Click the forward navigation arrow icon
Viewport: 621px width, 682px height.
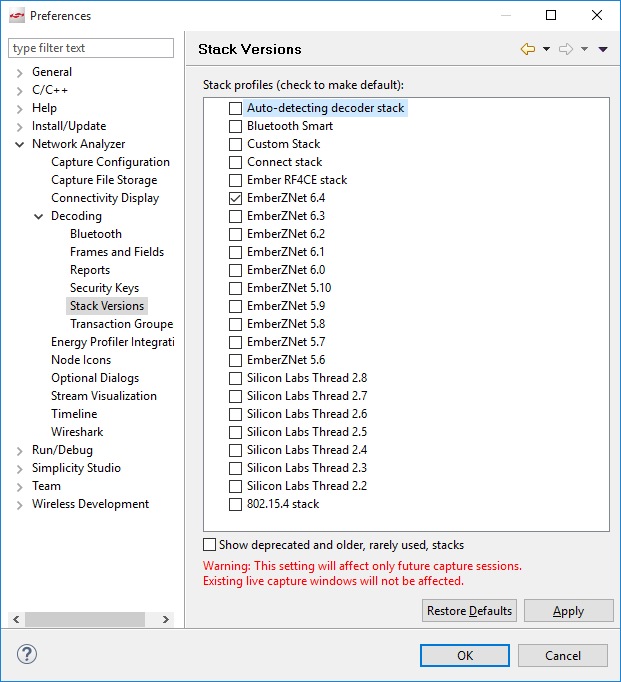point(566,49)
